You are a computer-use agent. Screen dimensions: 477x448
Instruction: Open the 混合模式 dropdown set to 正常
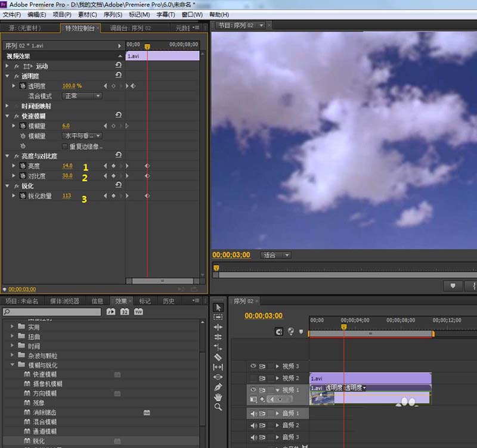click(x=82, y=96)
